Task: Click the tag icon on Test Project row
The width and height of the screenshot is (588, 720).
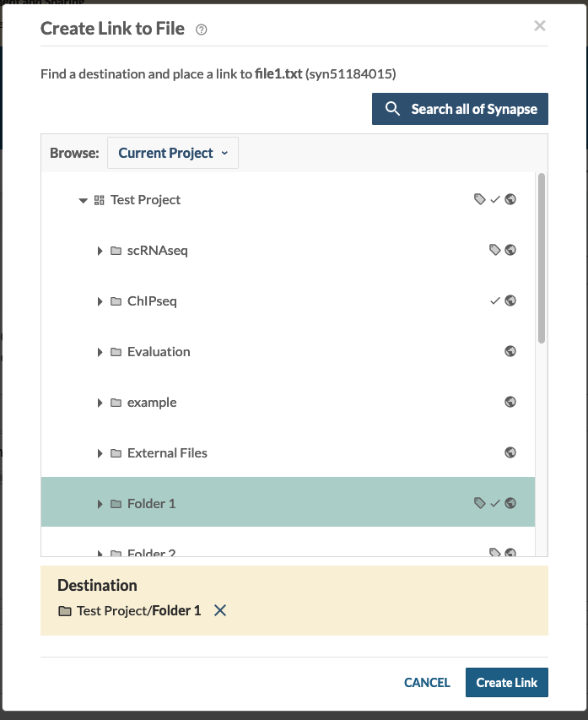Action: tap(480, 199)
